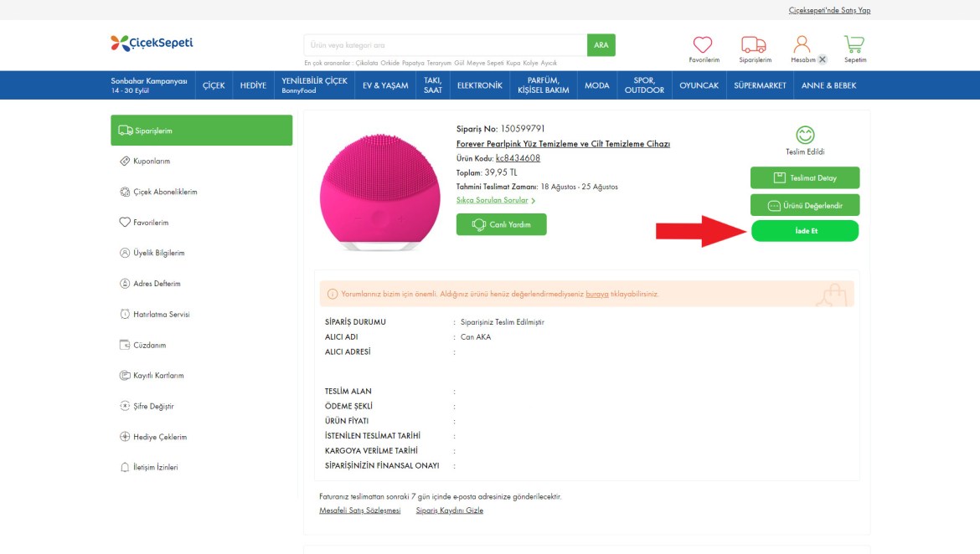
Task: Collapse order details via Sipariş Kaydını Gizle
Action: coord(449,510)
